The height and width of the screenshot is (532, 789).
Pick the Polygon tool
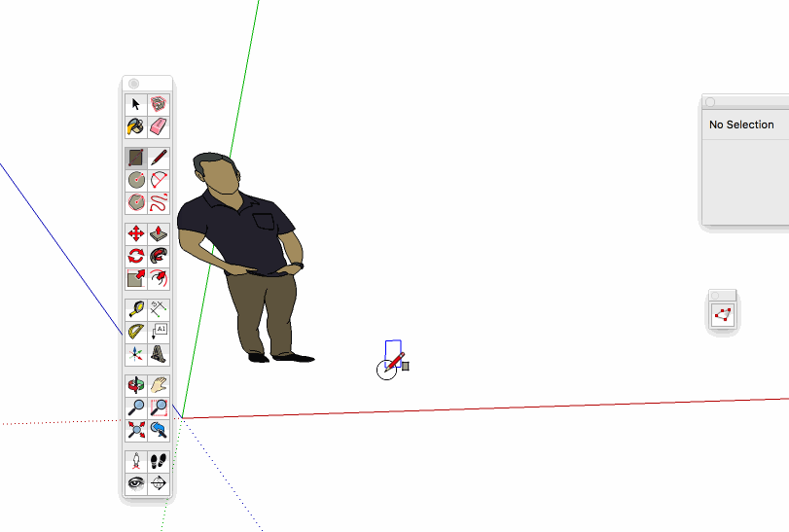[x=136, y=202]
